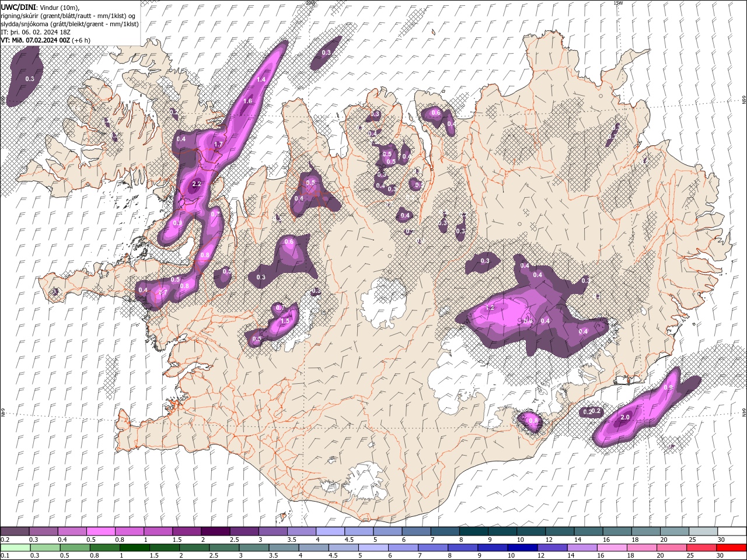Select gray-green rain-scale swatch 3–3.5

click(x=254, y=548)
